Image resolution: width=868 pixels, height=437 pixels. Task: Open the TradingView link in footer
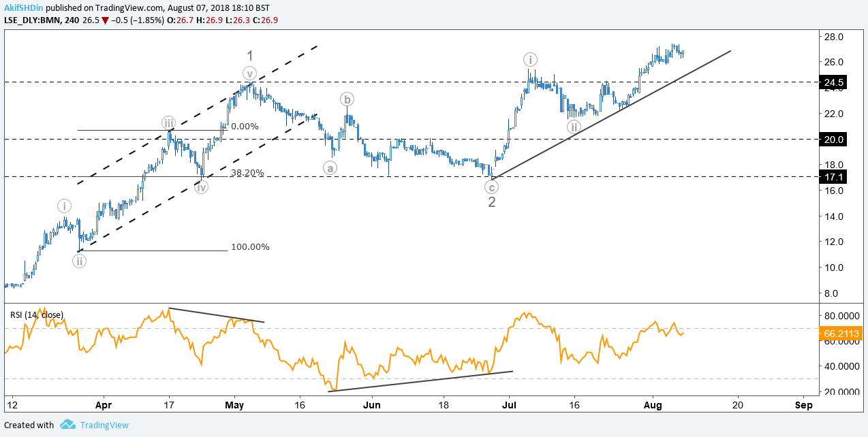click(104, 425)
